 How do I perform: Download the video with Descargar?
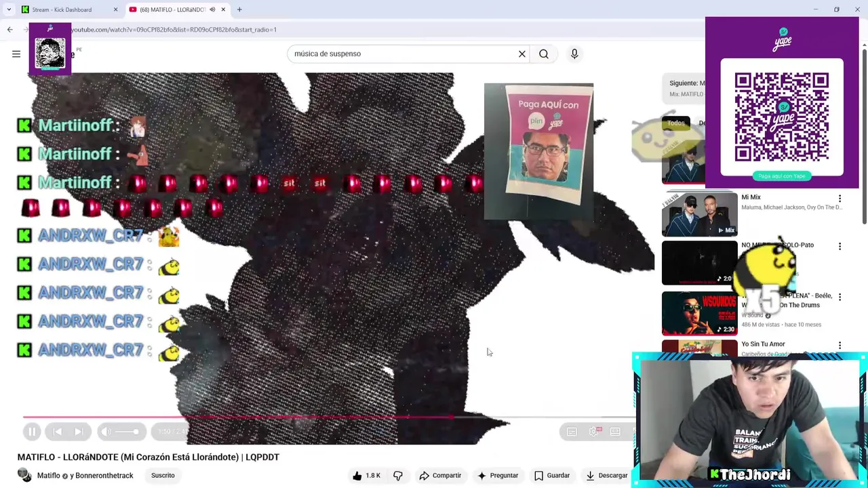point(607,476)
